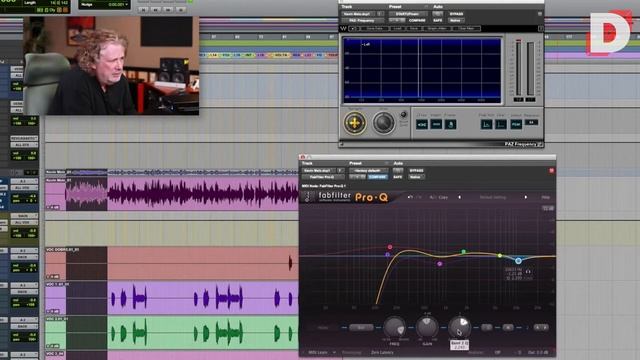Click the band bypass button right of Q knob
640x360 pixels.
coord(487,327)
